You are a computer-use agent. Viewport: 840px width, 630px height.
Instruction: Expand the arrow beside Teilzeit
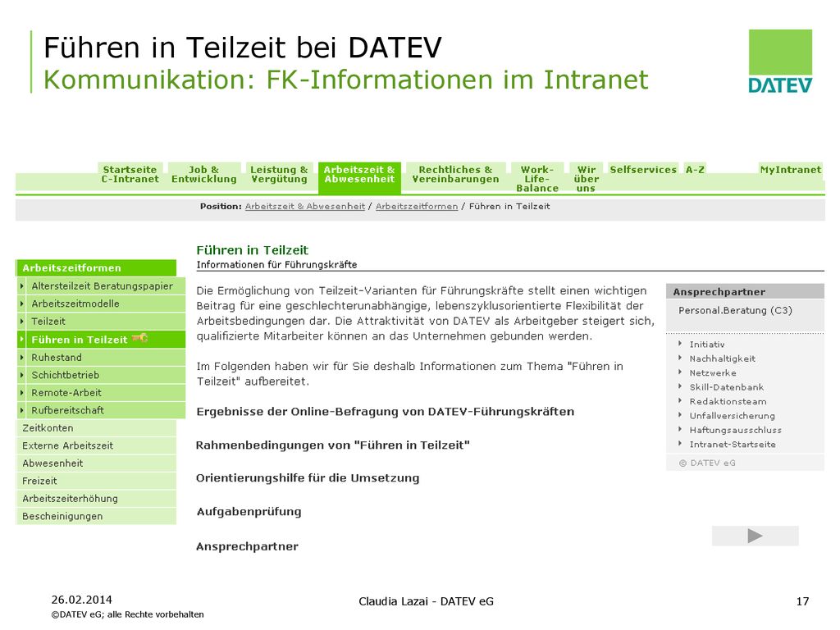(x=22, y=322)
